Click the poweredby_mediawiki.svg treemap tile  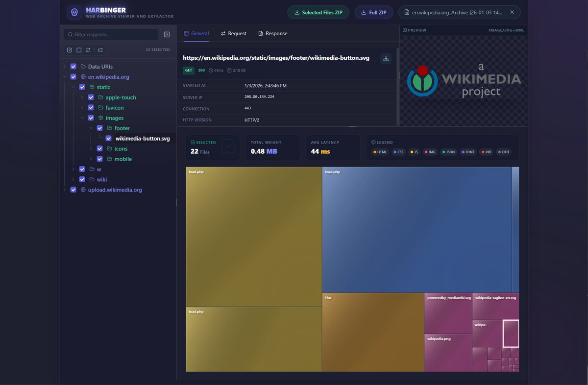(x=448, y=313)
